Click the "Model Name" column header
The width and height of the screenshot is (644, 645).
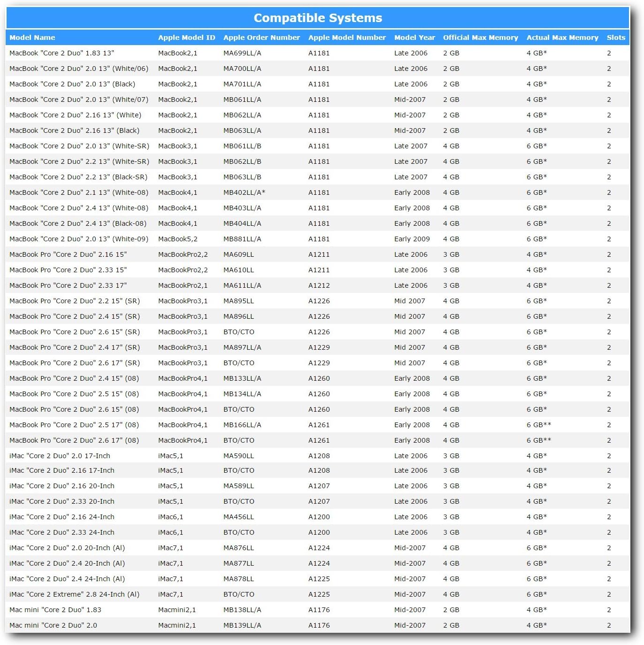[32, 38]
